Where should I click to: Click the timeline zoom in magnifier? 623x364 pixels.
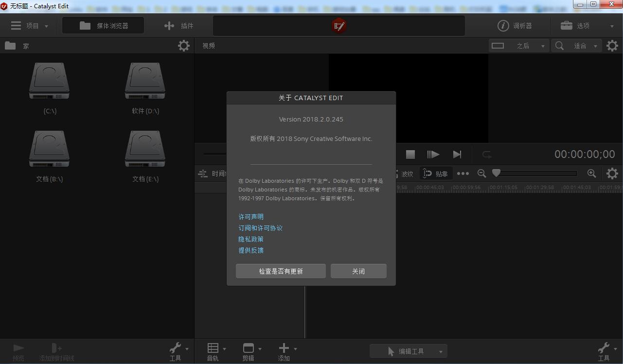pos(591,173)
